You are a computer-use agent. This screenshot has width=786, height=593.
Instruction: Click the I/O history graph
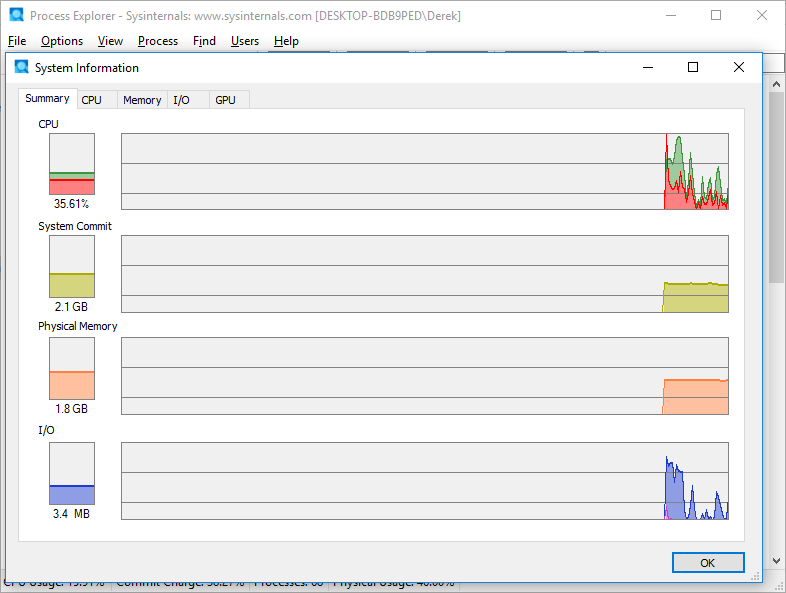(425, 481)
